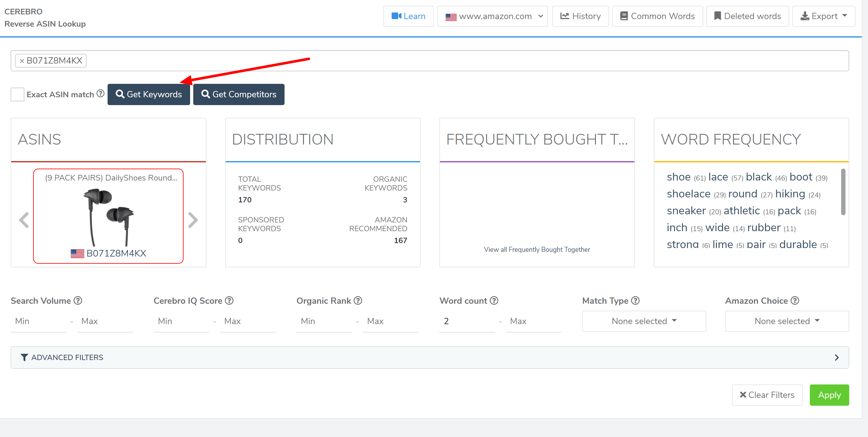Remove the B071Z8M4KX ASIN tag

pos(22,61)
